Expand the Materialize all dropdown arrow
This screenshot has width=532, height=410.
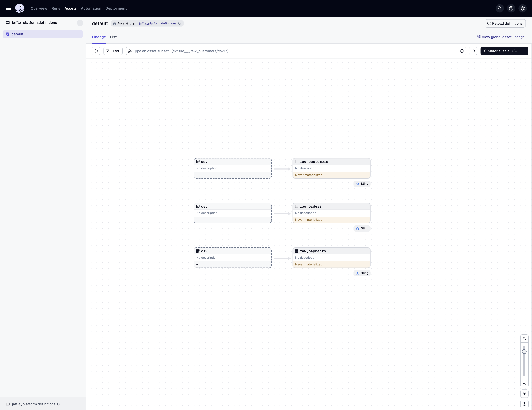(524, 51)
